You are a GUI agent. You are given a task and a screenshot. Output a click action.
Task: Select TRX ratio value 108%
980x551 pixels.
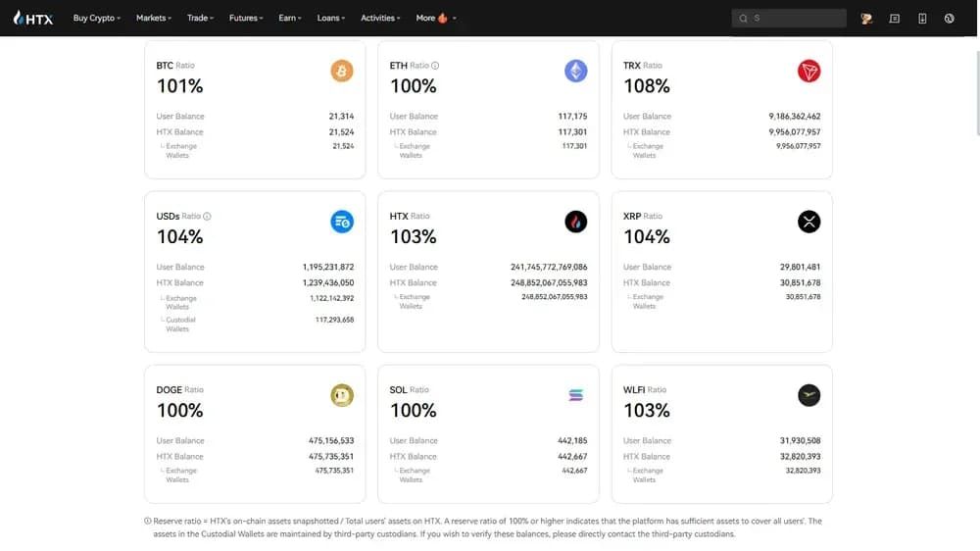(x=646, y=86)
